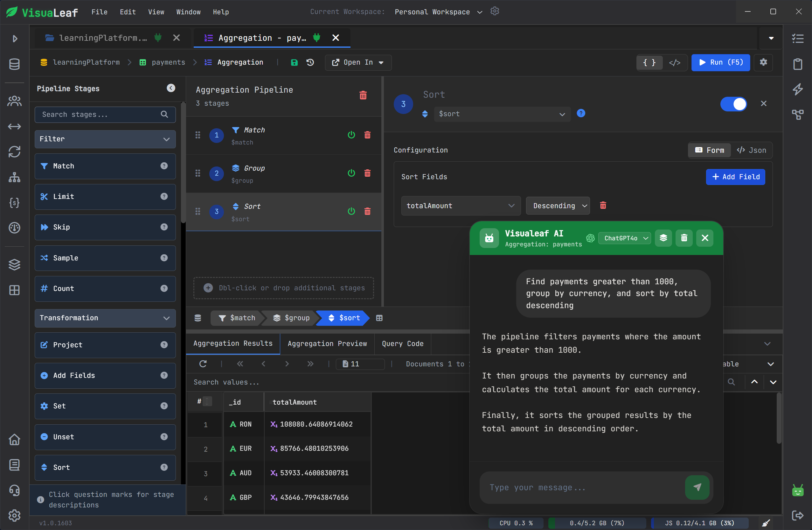
Task: Click the memory usage 0.4/5.2 GB indicator
Action: point(597,523)
